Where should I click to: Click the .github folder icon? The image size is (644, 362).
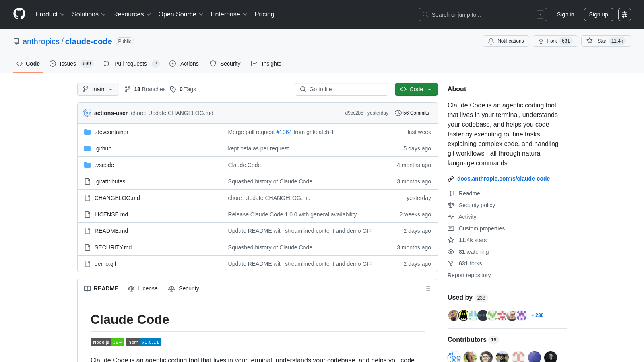click(x=87, y=148)
